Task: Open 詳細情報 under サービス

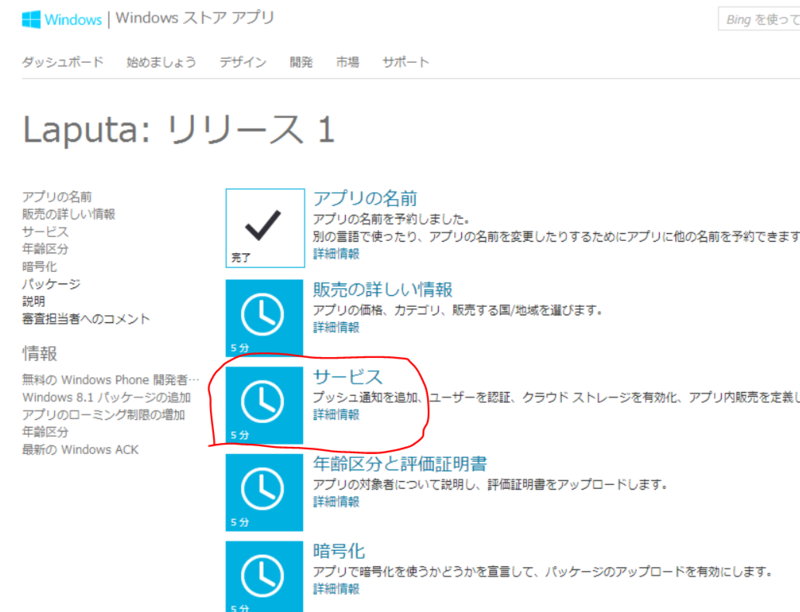Action: (x=336, y=415)
